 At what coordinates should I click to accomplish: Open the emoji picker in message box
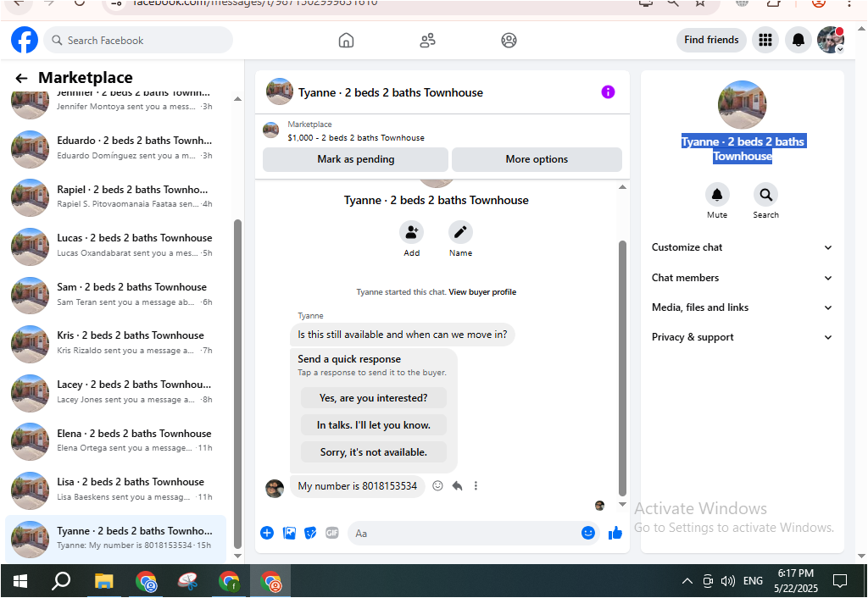click(588, 533)
